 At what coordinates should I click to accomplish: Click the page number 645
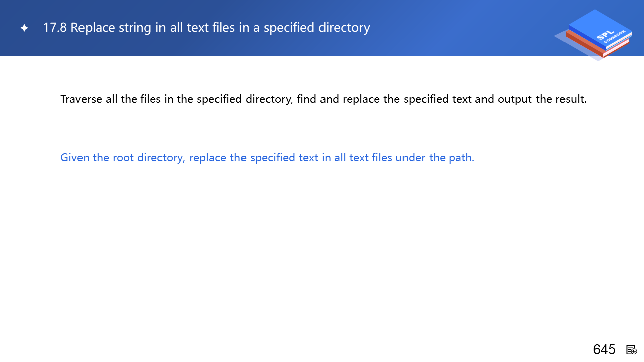(x=604, y=349)
